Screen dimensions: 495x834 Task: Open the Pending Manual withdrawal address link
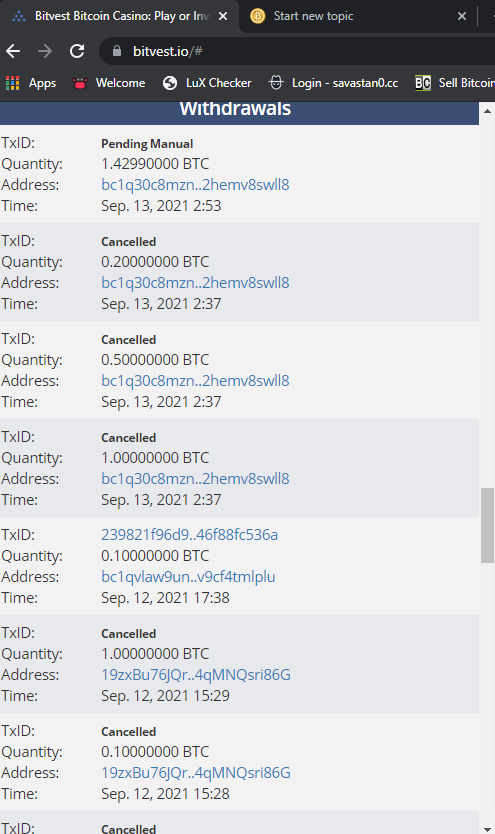coord(195,185)
